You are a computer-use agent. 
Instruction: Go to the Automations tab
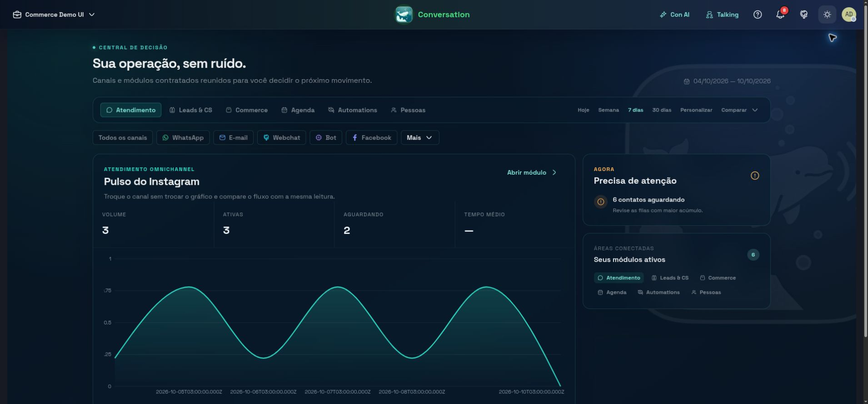tap(353, 110)
